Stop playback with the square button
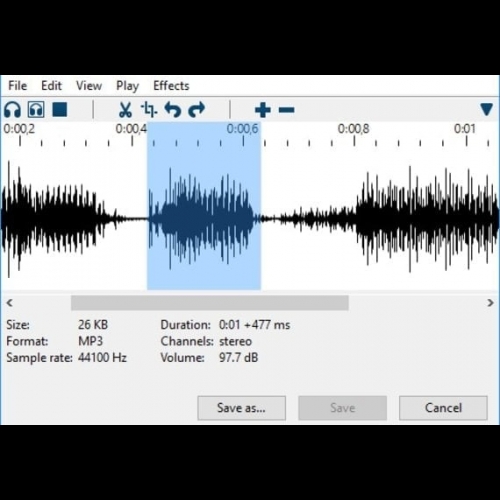The height and width of the screenshot is (500, 500). point(60,109)
